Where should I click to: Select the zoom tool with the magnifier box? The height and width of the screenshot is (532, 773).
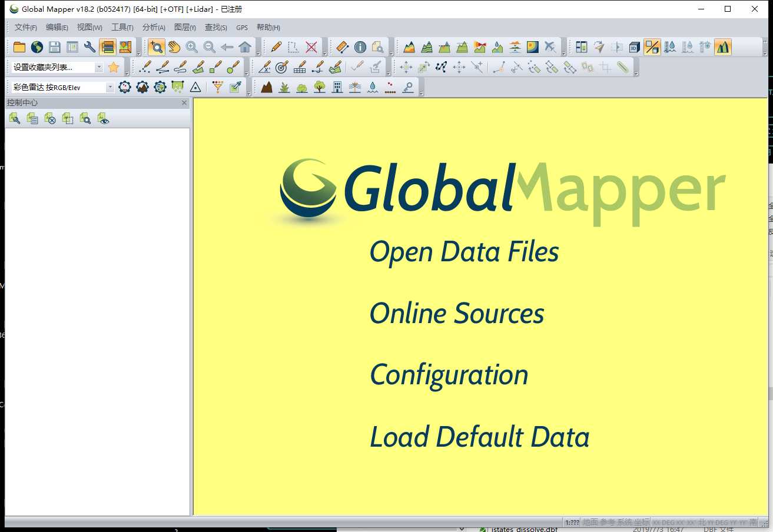(x=157, y=47)
